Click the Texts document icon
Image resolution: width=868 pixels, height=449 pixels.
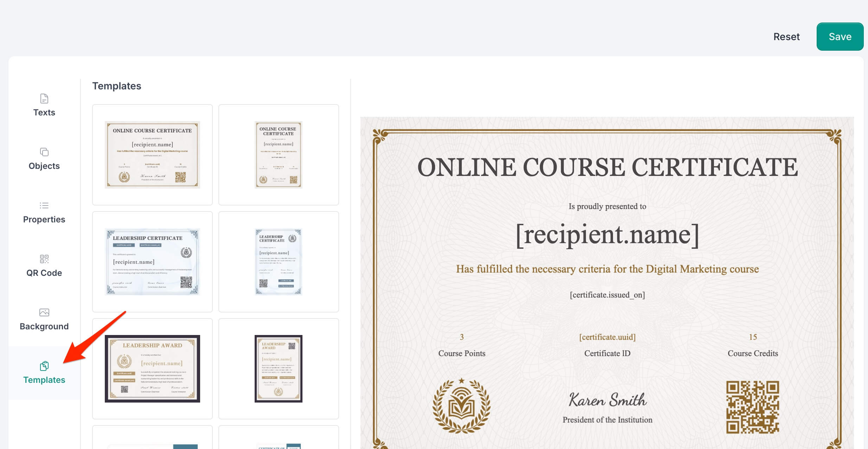click(x=44, y=99)
